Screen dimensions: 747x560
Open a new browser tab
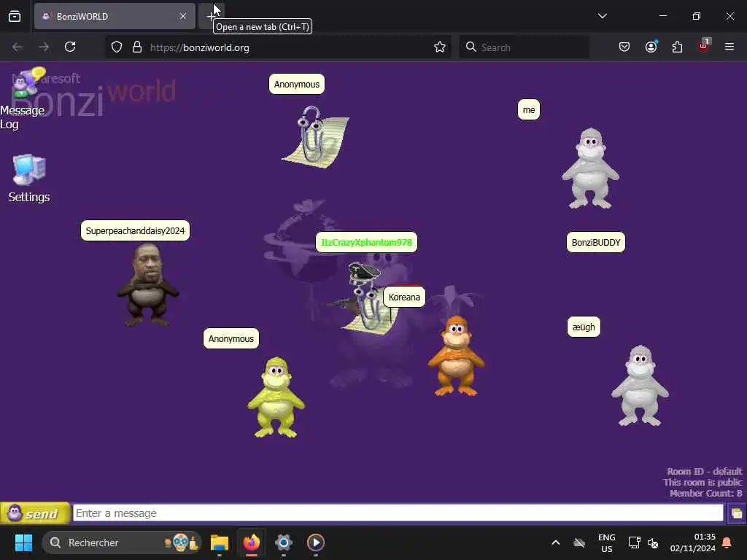point(211,16)
